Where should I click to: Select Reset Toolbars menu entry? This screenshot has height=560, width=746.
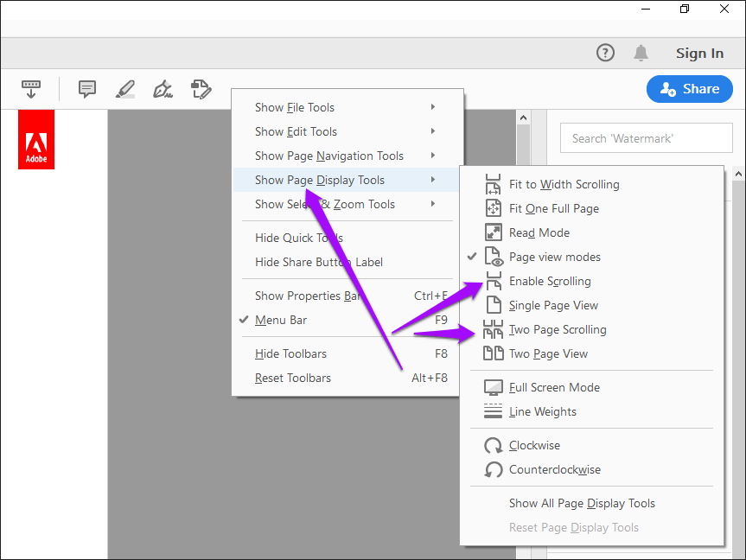(292, 378)
